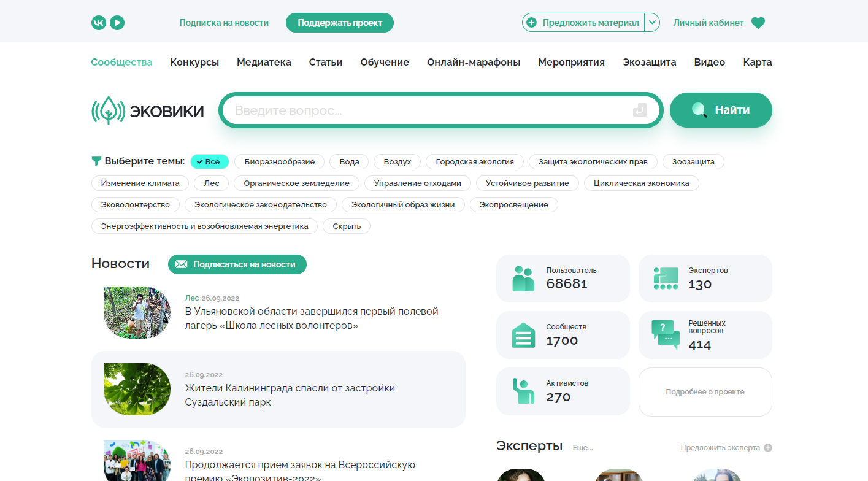Viewport: 868px width, 481px height.
Task: Click Подписаться на новости button
Action: pyautogui.click(x=237, y=264)
